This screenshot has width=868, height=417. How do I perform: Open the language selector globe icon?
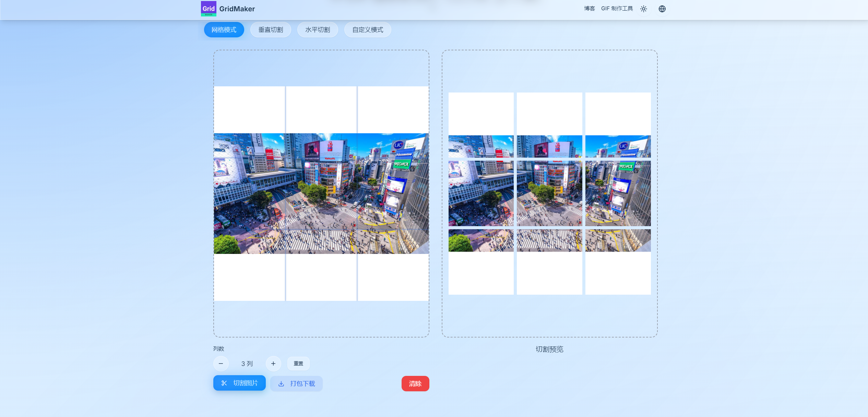click(x=662, y=9)
